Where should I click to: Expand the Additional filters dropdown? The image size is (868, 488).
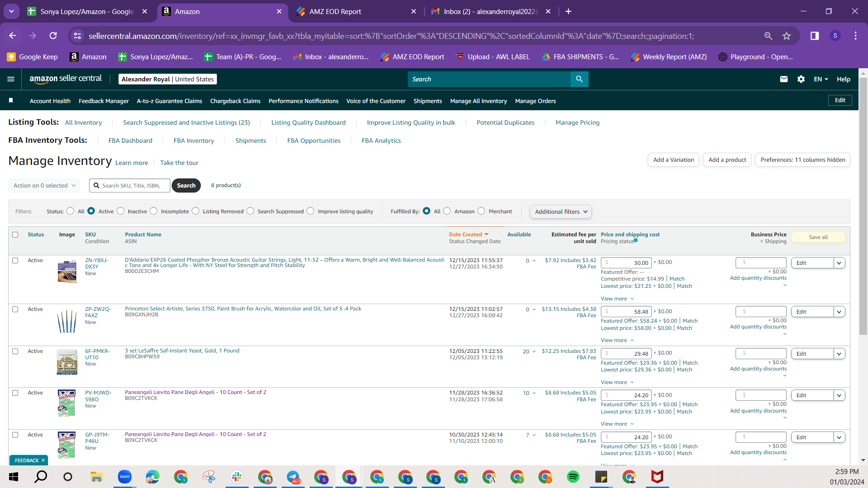point(561,211)
